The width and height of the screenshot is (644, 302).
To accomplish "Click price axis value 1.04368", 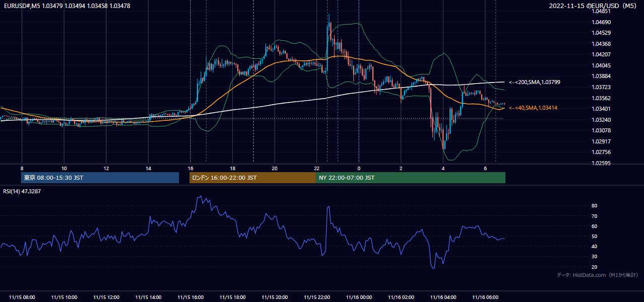I will pyautogui.click(x=602, y=44).
